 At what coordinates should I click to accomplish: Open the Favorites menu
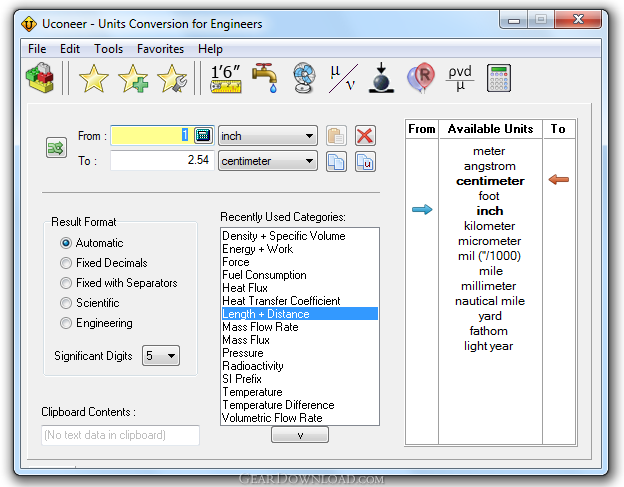[x=160, y=49]
